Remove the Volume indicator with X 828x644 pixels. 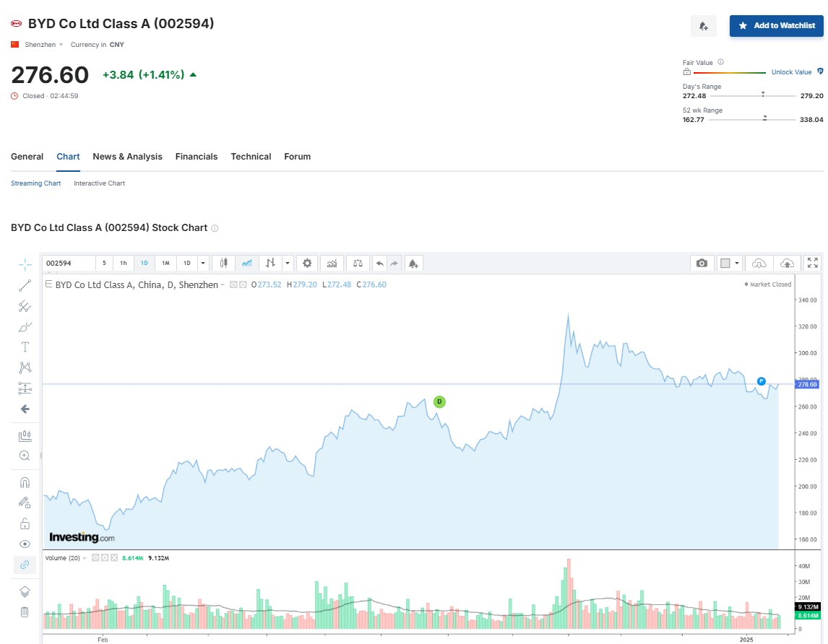[x=113, y=557]
